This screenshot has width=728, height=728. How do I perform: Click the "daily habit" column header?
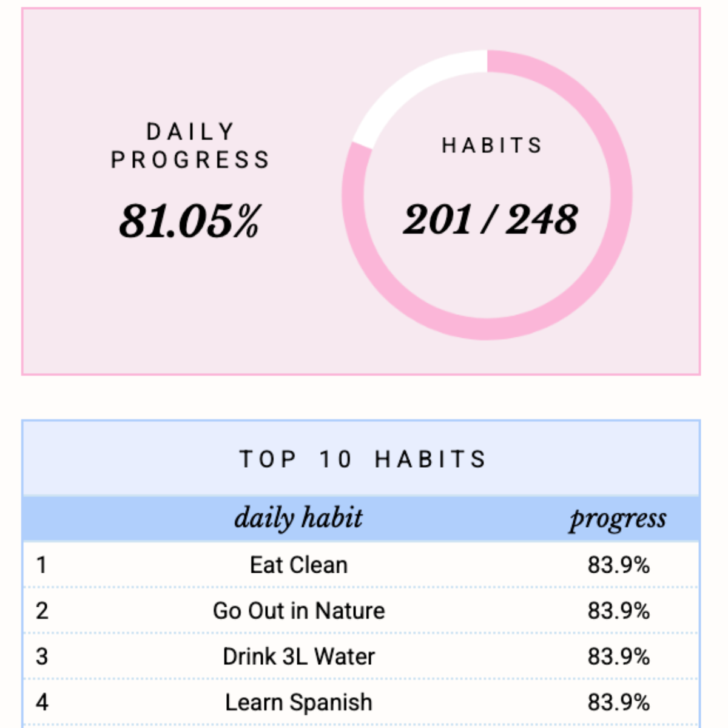point(298,519)
